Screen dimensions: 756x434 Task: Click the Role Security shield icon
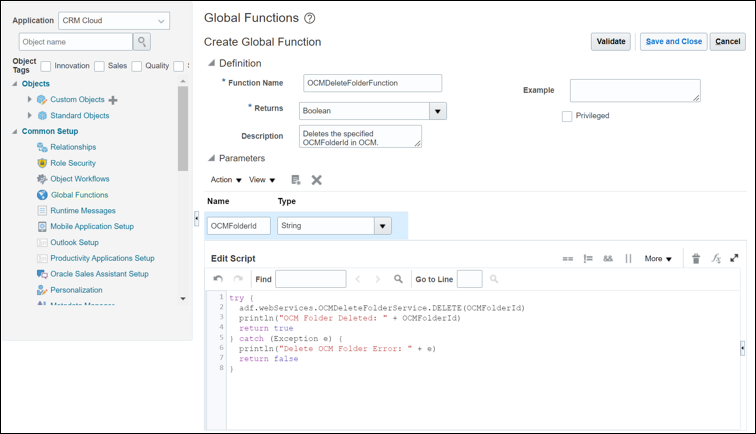pyautogui.click(x=42, y=163)
